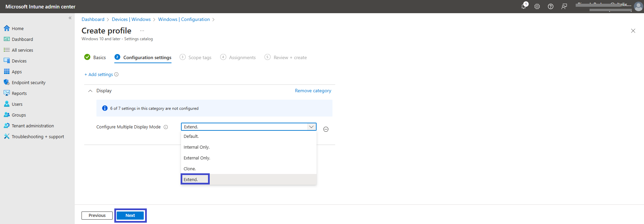The image size is (644, 224).
Task: Open the feedback icon in header
Action: (x=564, y=6)
